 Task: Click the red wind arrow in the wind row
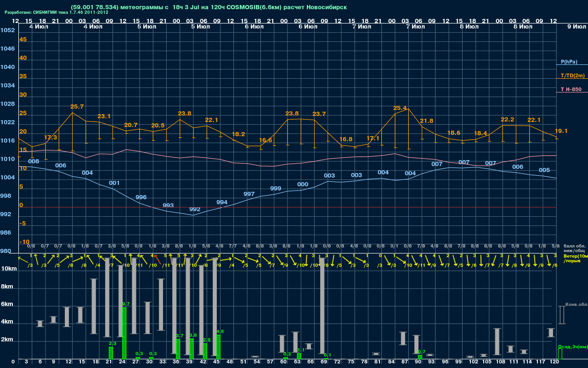click(158, 259)
